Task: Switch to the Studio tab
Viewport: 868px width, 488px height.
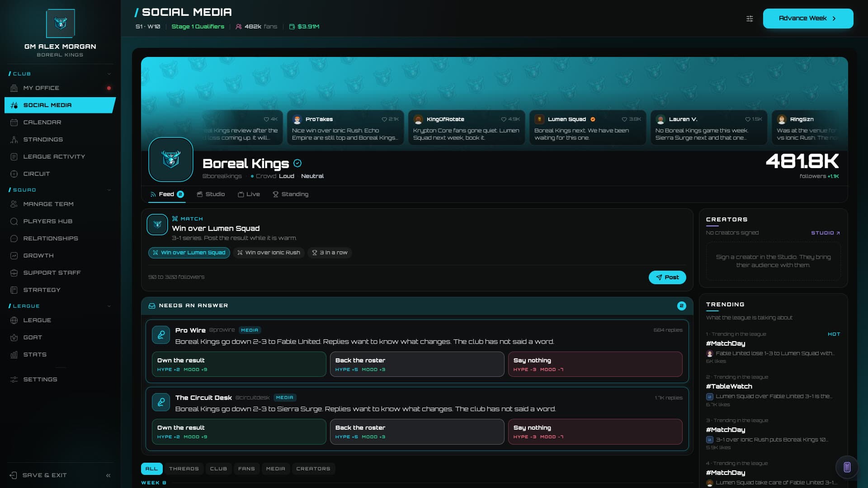Action: pos(211,194)
